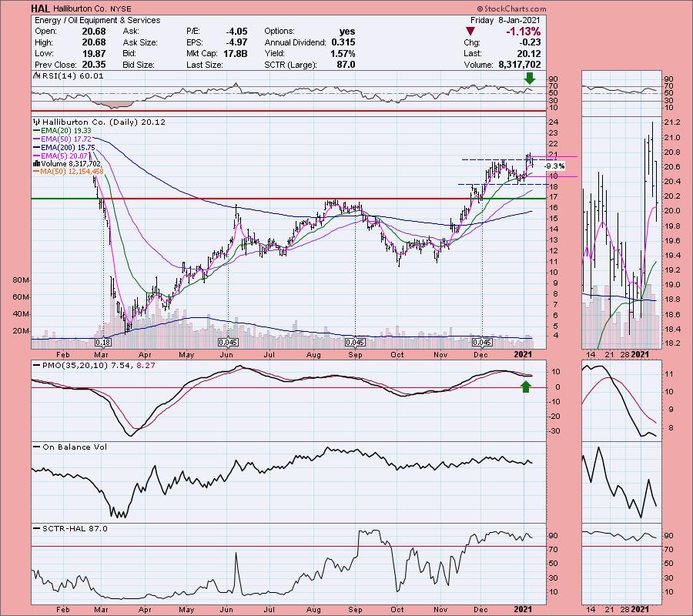Click the P/E value -4.05

[x=236, y=32]
